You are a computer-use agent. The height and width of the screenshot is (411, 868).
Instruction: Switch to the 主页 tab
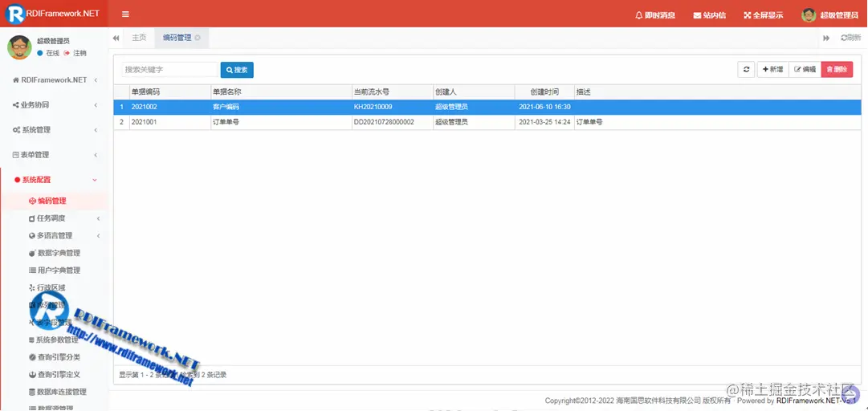(x=139, y=38)
